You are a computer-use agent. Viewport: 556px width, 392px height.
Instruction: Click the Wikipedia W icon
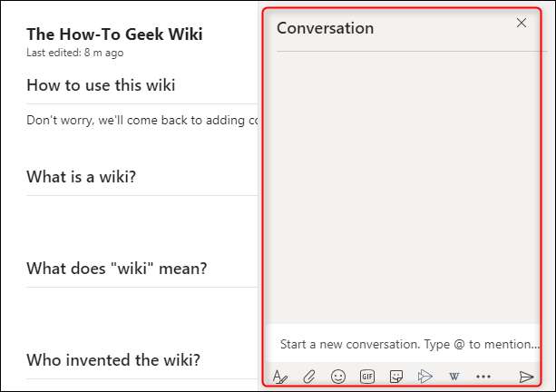pyautogui.click(x=454, y=377)
